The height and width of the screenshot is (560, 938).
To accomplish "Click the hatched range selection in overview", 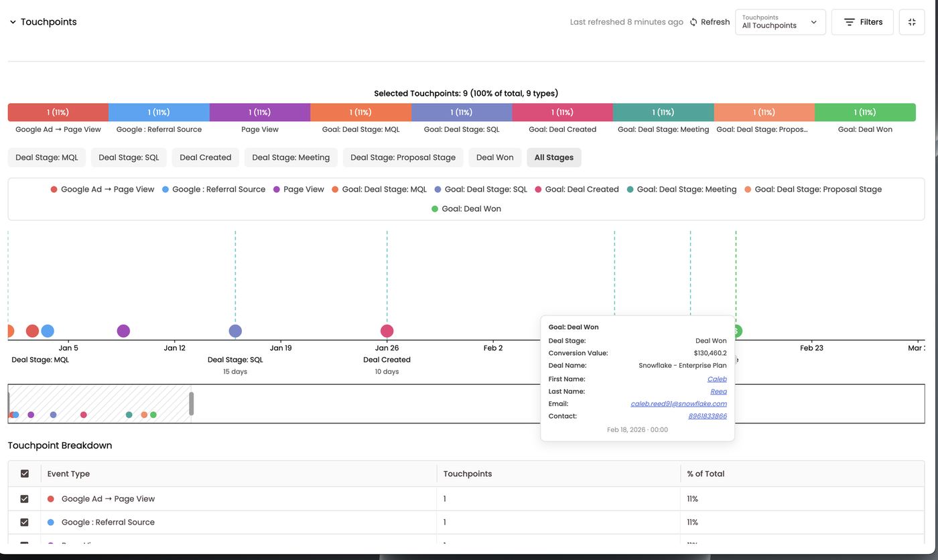I will click(99, 404).
